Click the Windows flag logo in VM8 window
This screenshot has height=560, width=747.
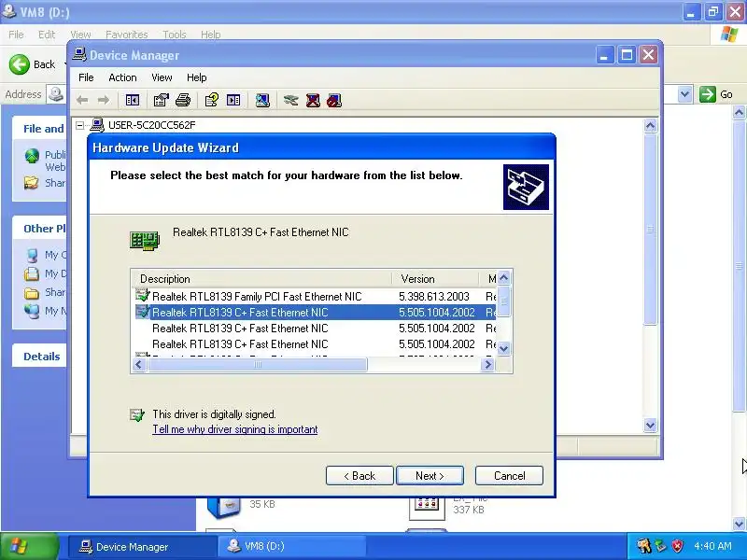point(729,35)
